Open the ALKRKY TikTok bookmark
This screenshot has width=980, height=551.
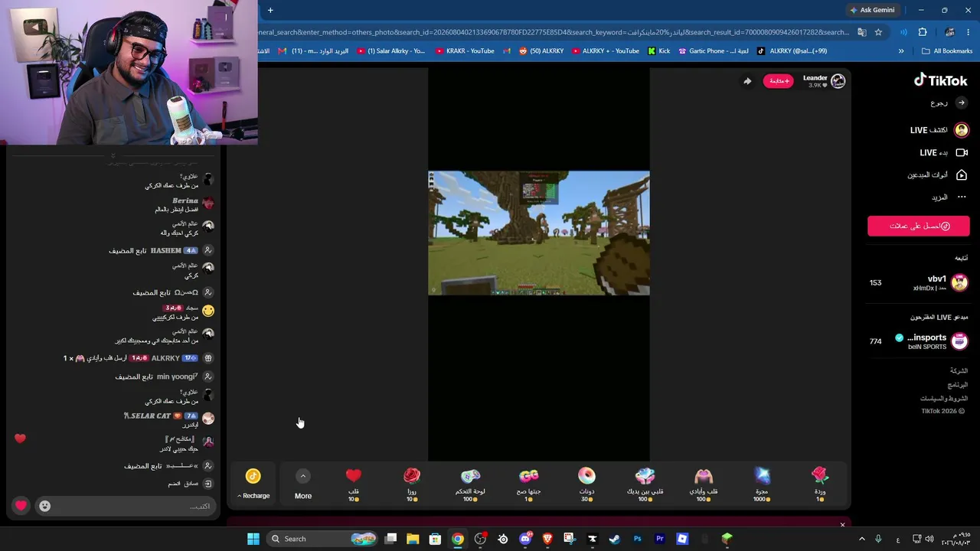click(x=792, y=51)
